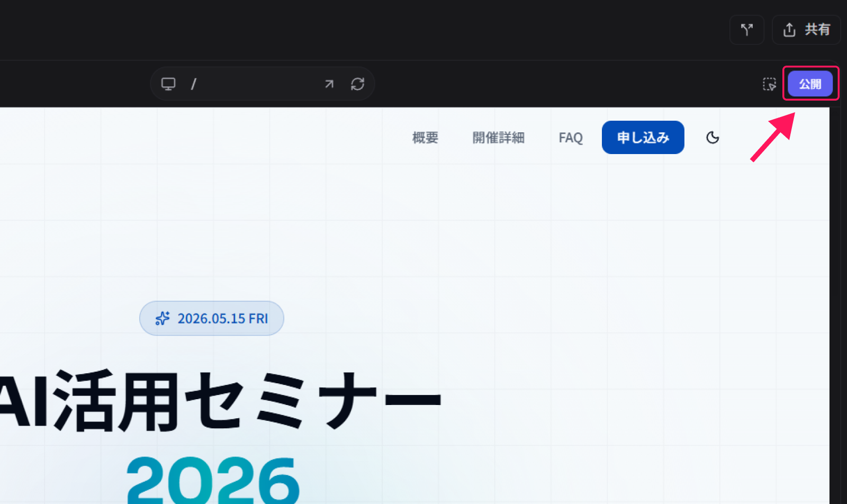Screen dimensions: 847x504
Task: Activate the element selector cursor icon
Action: point(769,84)
